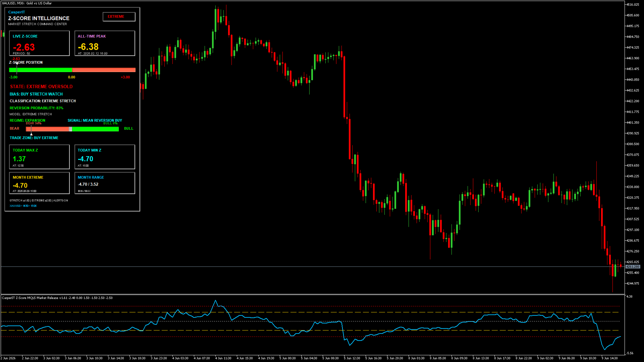Screen dimensions: 644x362
Task: Click MARKET STRETCH COMMAND CENTER subtitle
Action: tap(38, 24)
